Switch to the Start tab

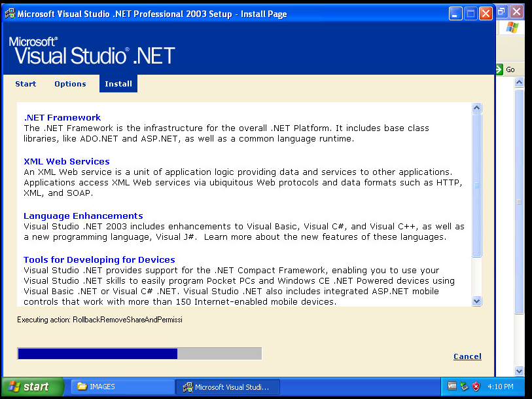tap(26, 84)
